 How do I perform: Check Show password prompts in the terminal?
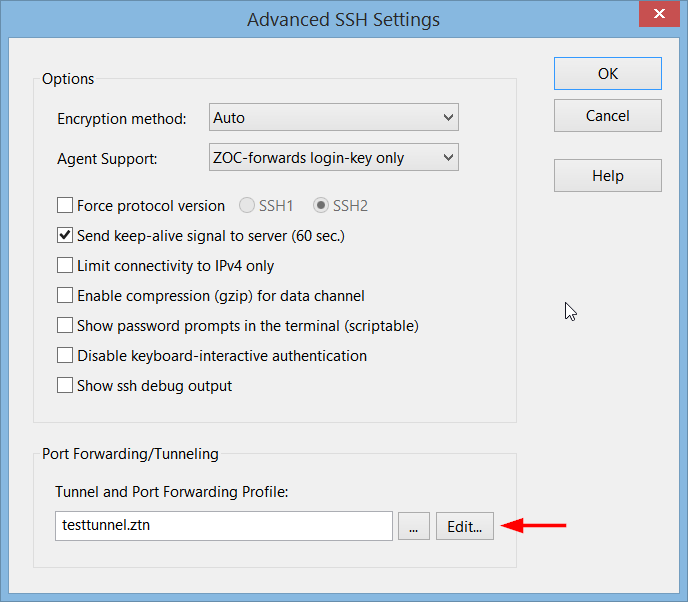[65, 326]
